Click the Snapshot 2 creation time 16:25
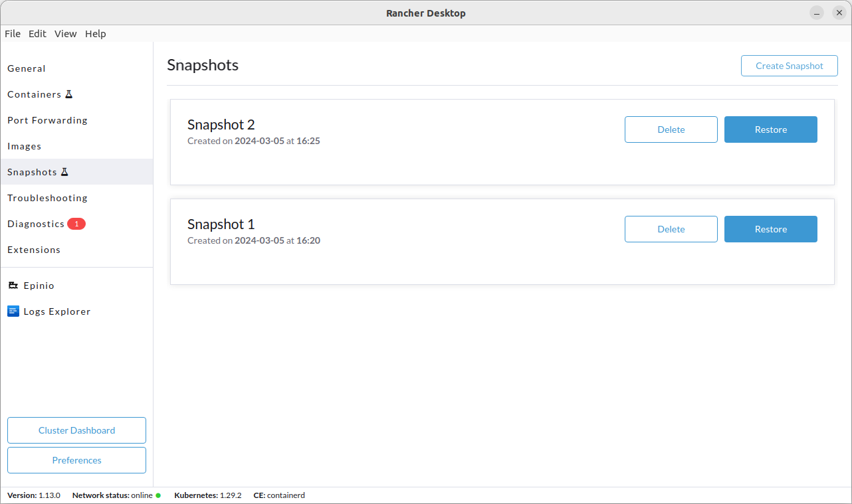This screenshot has width=852, height=504. [x=308, y=141]
